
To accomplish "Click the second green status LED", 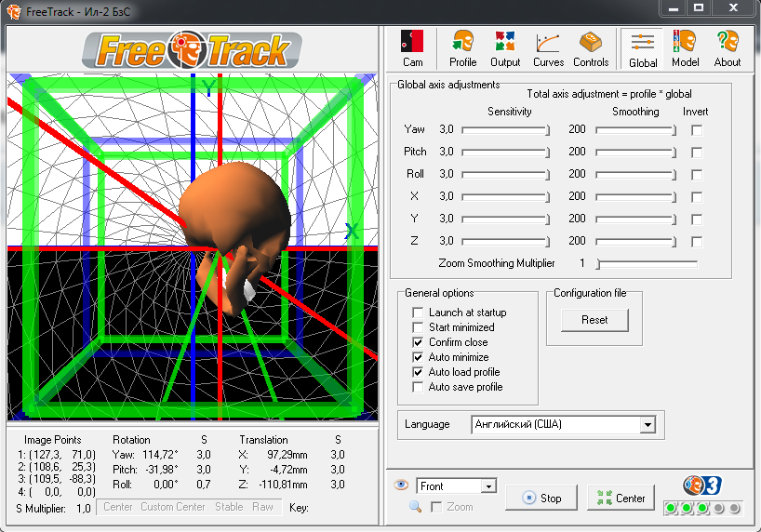I will coord(687,508).
